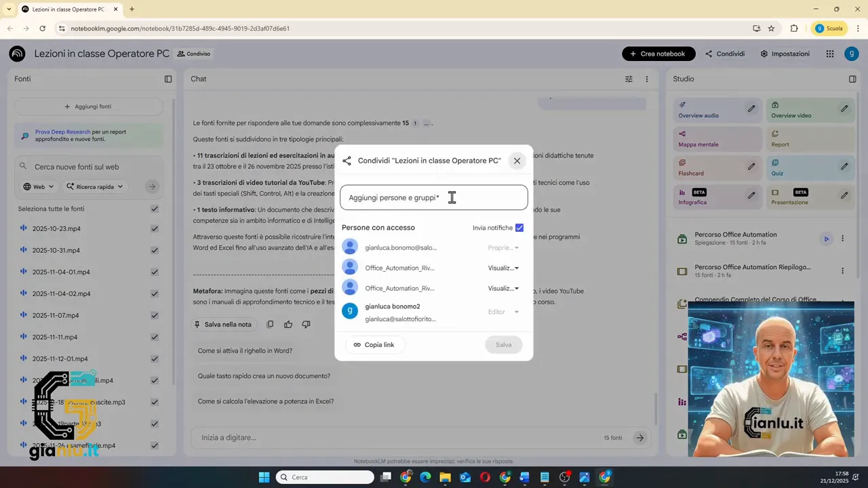868x488 pixels.
Task: Click the Crea notebook button
Action: coord(658,54)
